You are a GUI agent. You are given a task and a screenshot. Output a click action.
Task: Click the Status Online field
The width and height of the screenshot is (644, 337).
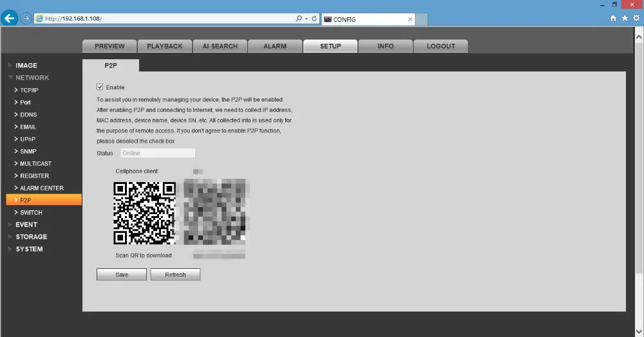tap(158, 153)
